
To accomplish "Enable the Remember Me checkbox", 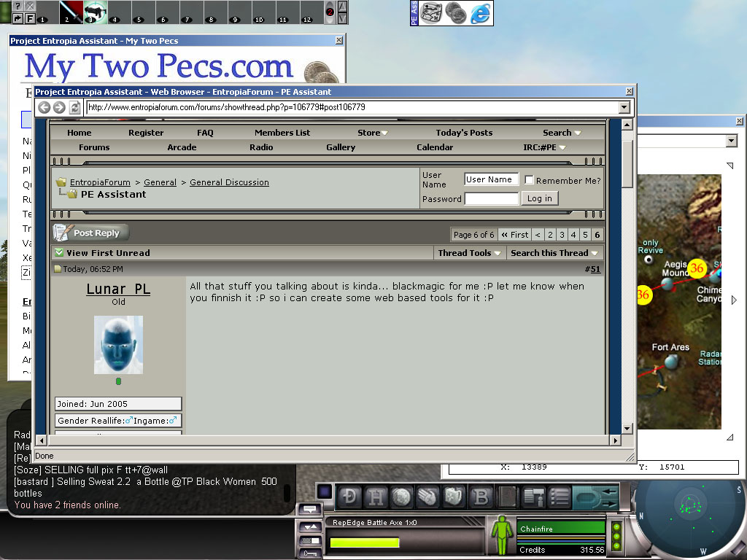I will point(528,179).
